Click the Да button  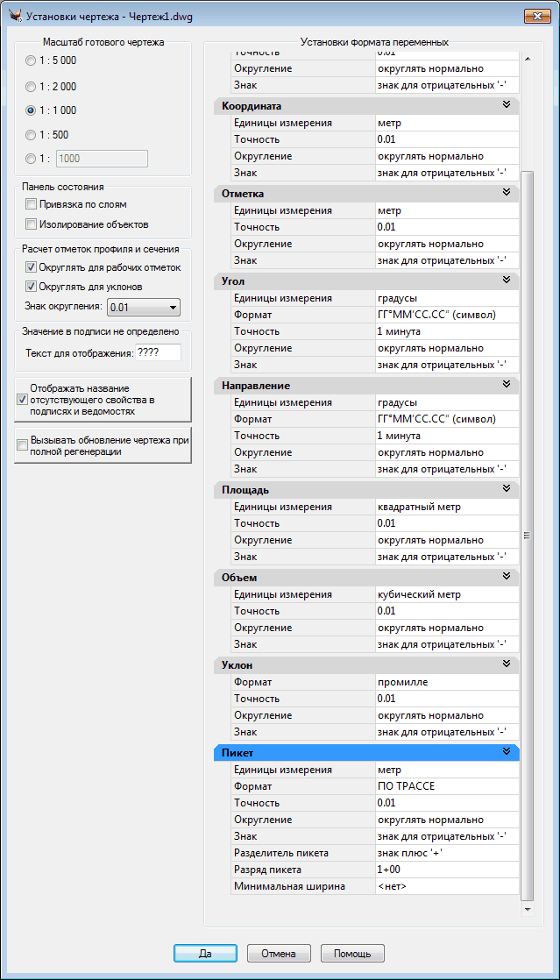[205, 953]
